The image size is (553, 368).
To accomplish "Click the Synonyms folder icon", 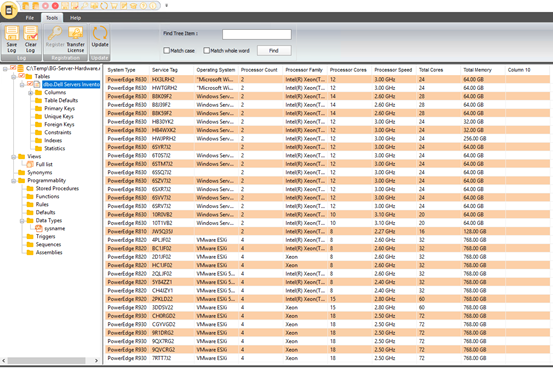I will pos(22,172).
